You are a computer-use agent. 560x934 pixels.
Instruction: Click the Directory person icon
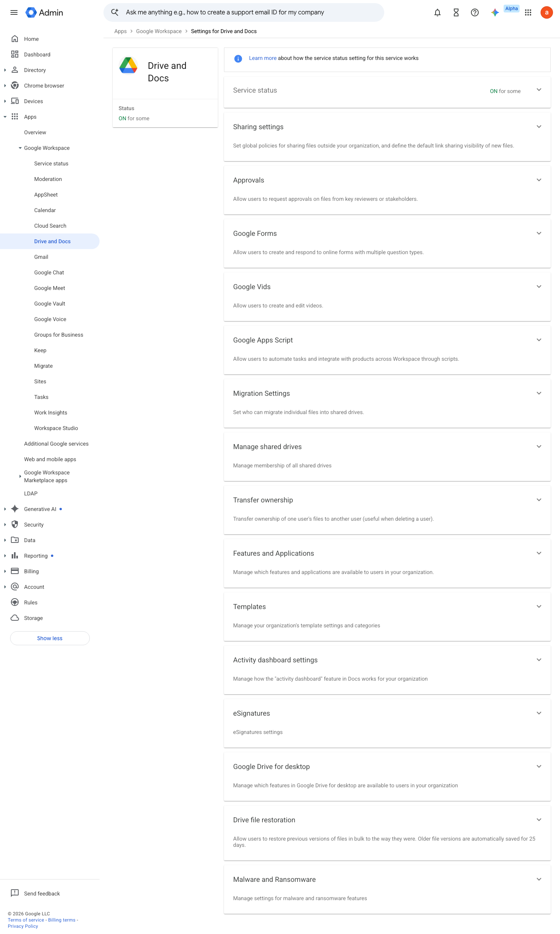tap(15, 70)
